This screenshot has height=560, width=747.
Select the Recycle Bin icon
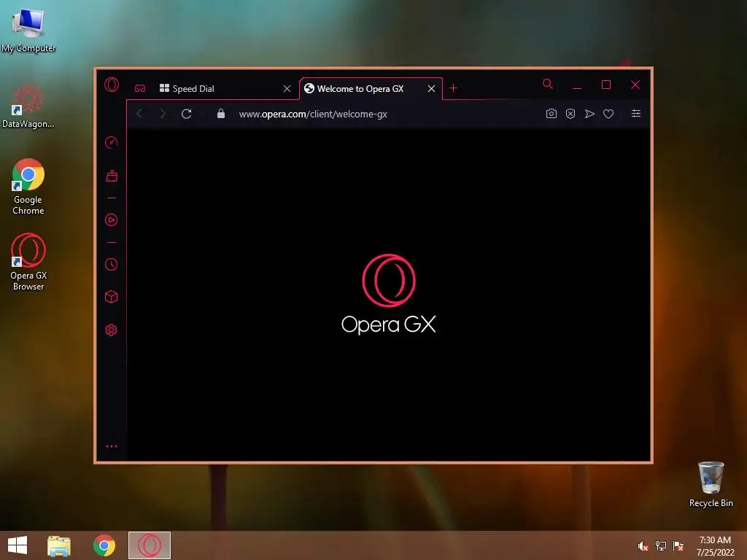711,484
